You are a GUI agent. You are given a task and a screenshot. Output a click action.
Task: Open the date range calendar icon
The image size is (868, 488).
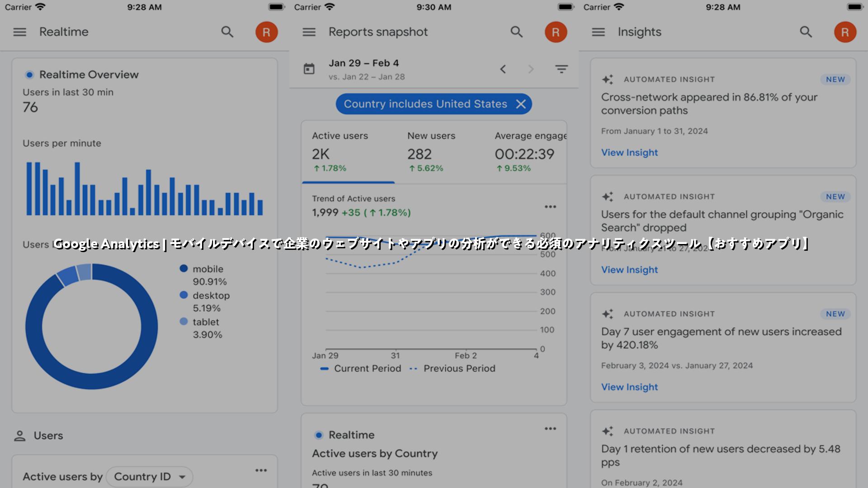(309, 69)
